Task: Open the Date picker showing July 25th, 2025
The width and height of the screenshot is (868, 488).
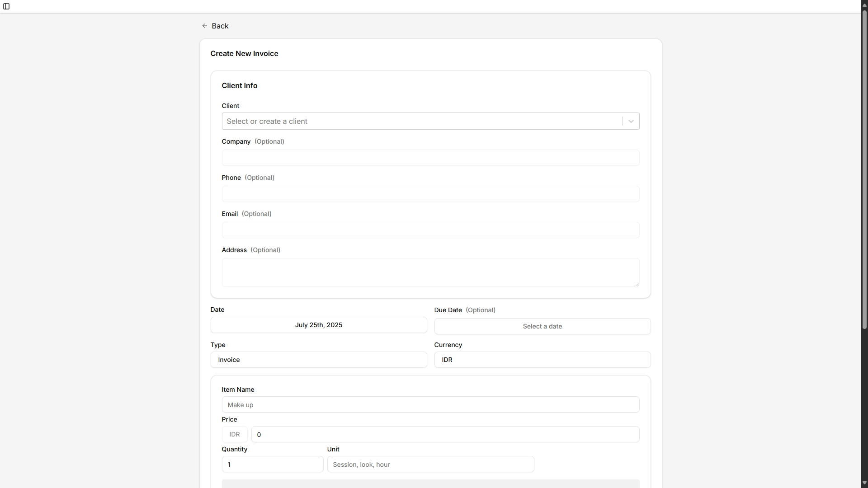Action: (319, 325)
